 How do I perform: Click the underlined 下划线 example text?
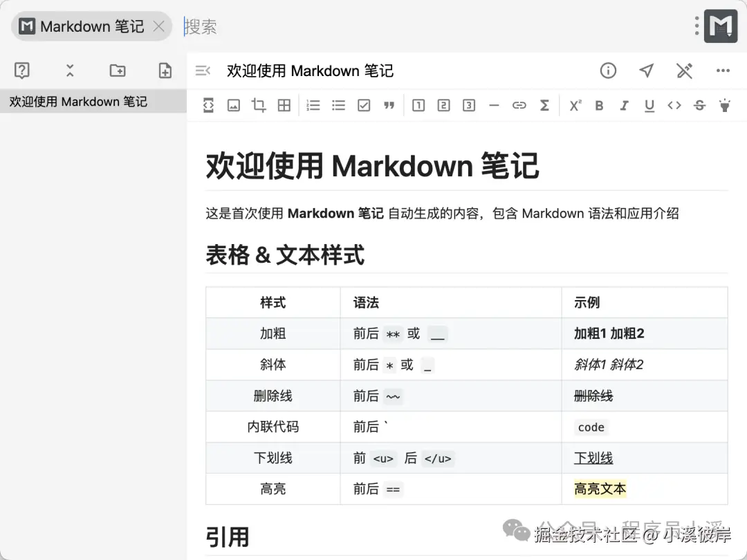pos(593,458)
